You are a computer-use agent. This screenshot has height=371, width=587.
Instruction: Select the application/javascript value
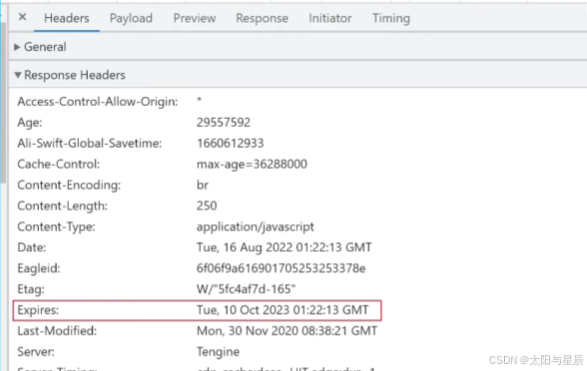pyautogui.click(x=255, y=227)
